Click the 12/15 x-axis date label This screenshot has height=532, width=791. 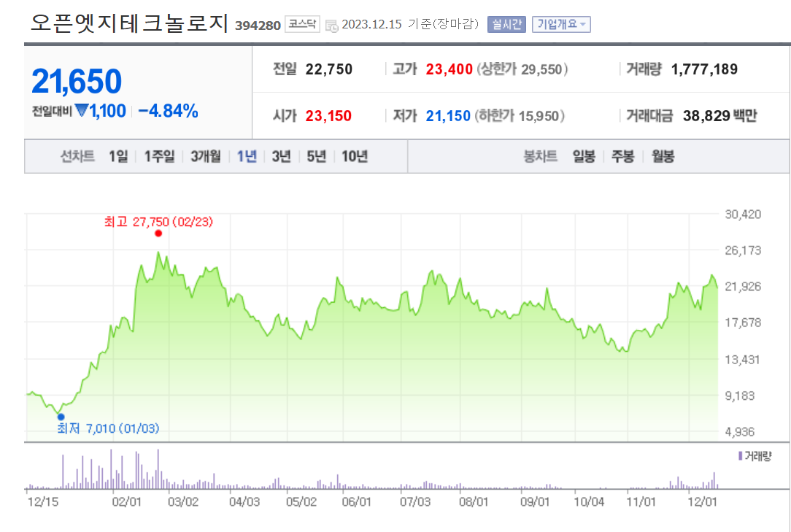tap(43, 502)
